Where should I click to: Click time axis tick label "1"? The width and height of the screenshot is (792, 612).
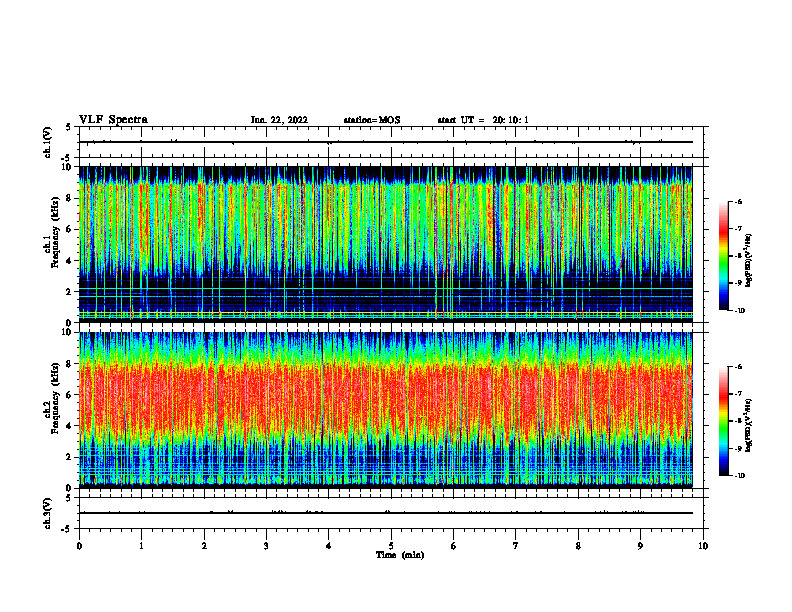(x=141, y=546)
